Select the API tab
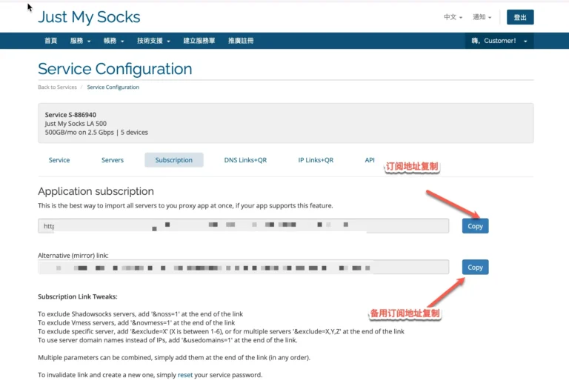 click(370, 160)
